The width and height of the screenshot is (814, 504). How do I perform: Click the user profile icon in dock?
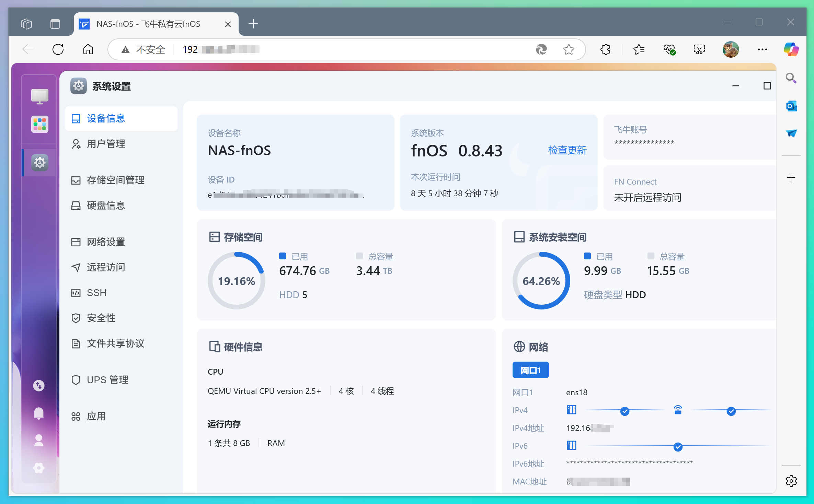tap(39, 440)
